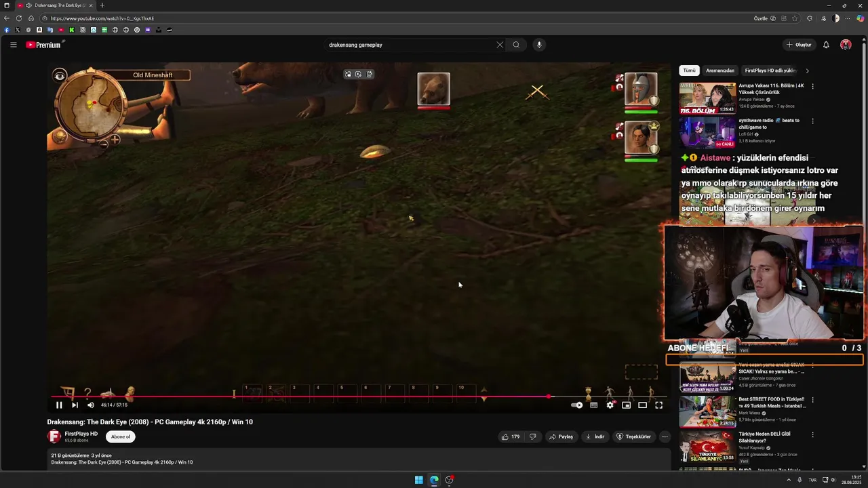Open options for Avrupa Yakası video

coord(812,86)
